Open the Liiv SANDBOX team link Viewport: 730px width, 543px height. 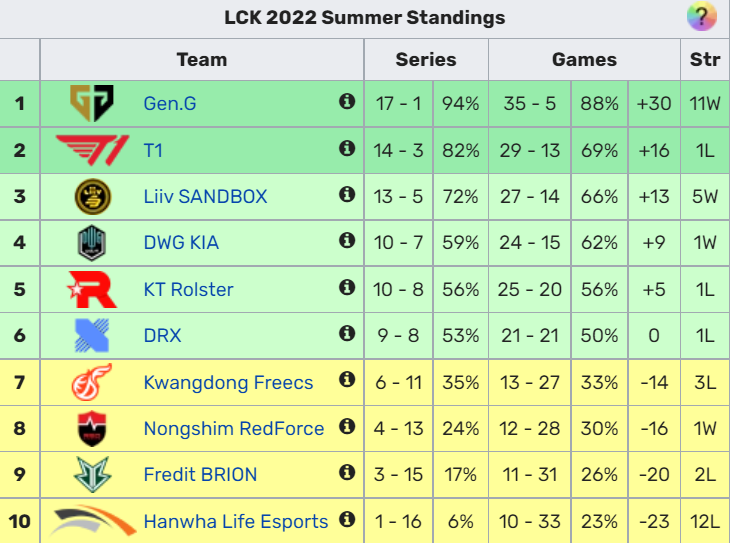click(x=205, y=196)
